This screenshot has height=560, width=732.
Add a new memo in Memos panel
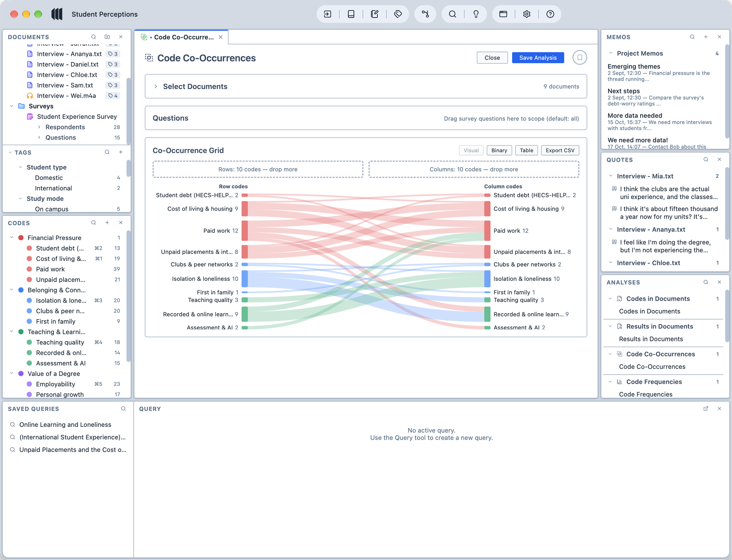(x=706, y=37)
